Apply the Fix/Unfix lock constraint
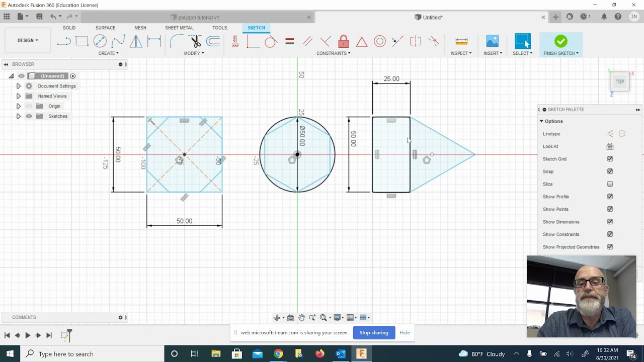 [x=344, y=41]
